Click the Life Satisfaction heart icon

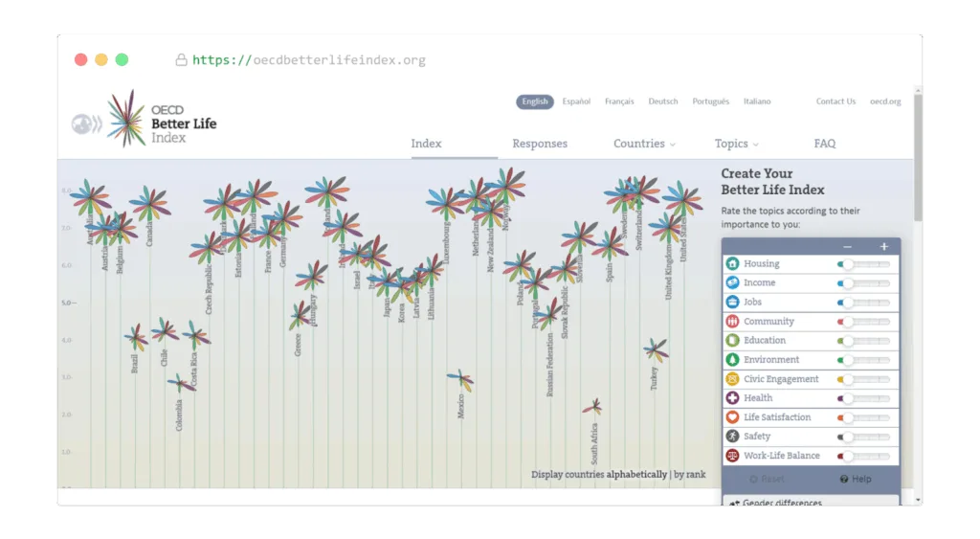732,417
